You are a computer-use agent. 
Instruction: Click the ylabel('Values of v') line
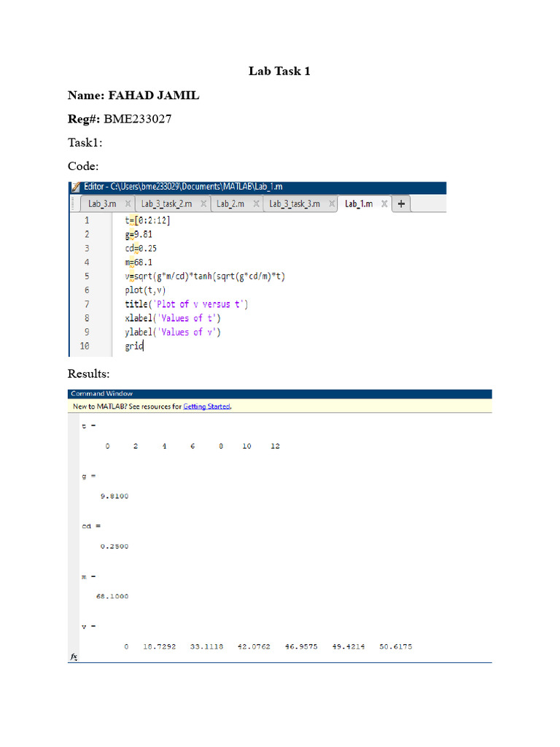pos(173,332)
